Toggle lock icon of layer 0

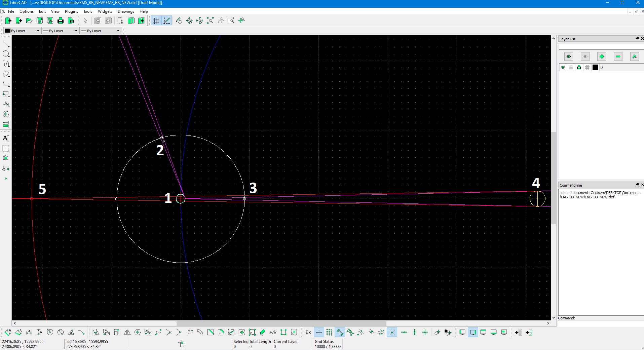click(571, 68)
